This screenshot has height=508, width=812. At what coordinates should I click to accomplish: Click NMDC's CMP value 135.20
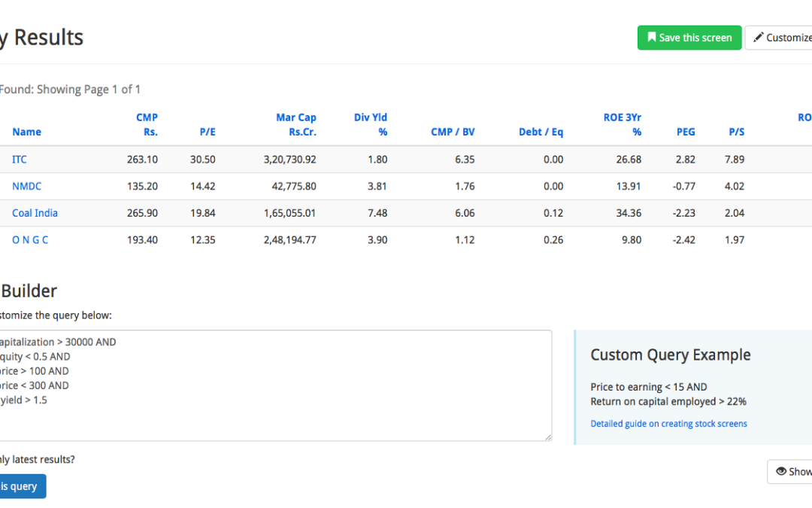click(x=142, y=186)
